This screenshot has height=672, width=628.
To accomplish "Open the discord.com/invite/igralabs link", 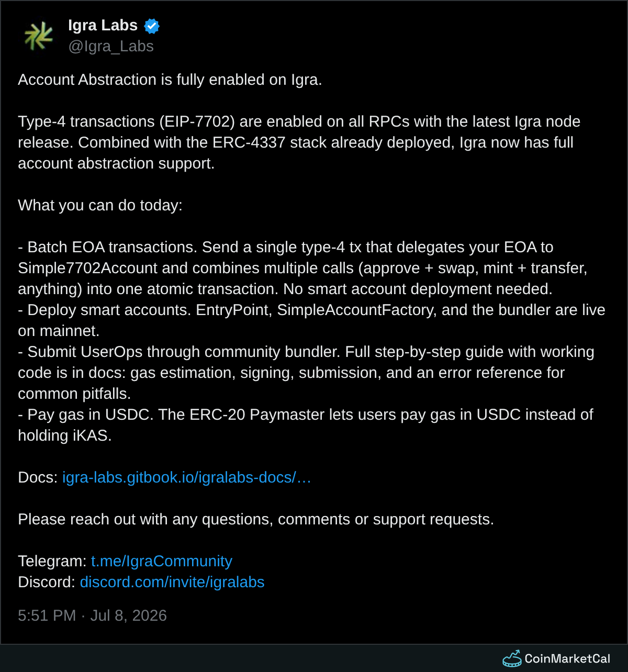I will (x=172, y=582).
